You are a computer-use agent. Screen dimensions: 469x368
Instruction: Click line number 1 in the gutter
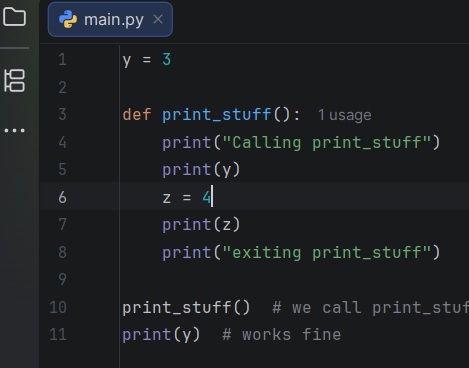[x=62, y=60]
